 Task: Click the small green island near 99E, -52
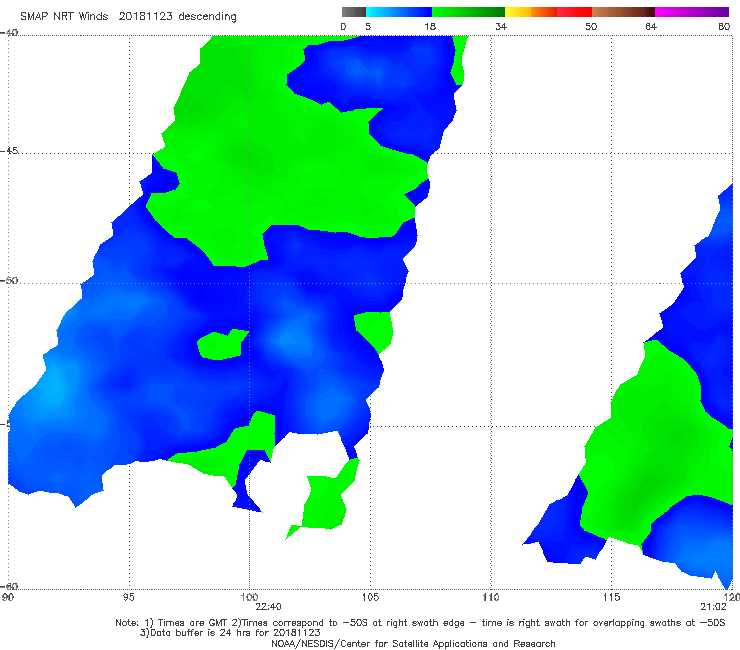tap(221, 345)
